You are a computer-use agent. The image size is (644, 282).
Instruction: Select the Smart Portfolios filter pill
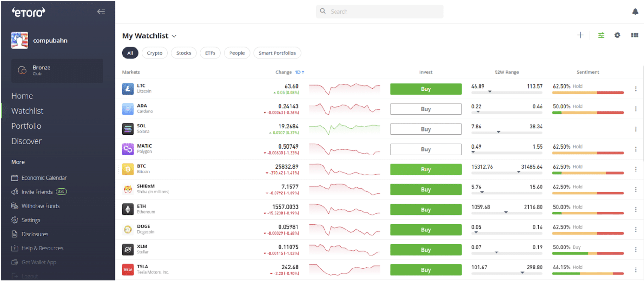277,53
